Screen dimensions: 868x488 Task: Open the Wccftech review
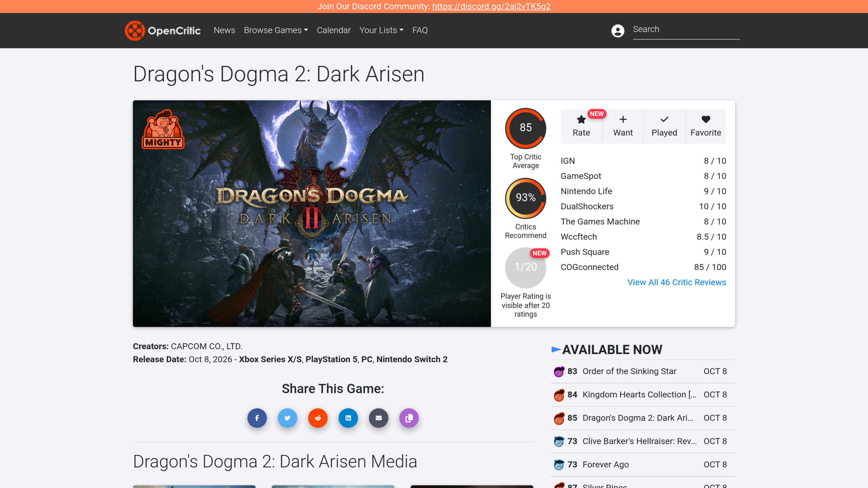[643, 237]
